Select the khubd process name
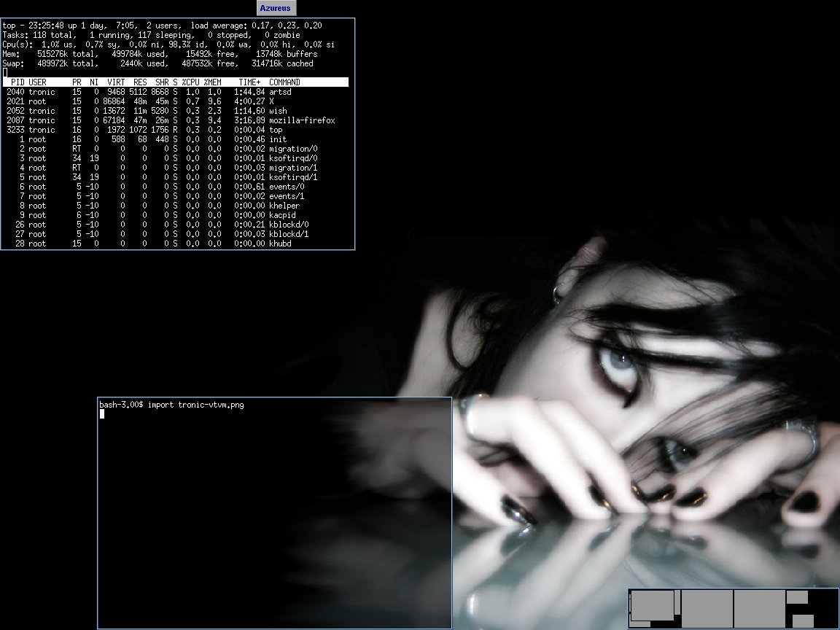 tap(280, 244)
